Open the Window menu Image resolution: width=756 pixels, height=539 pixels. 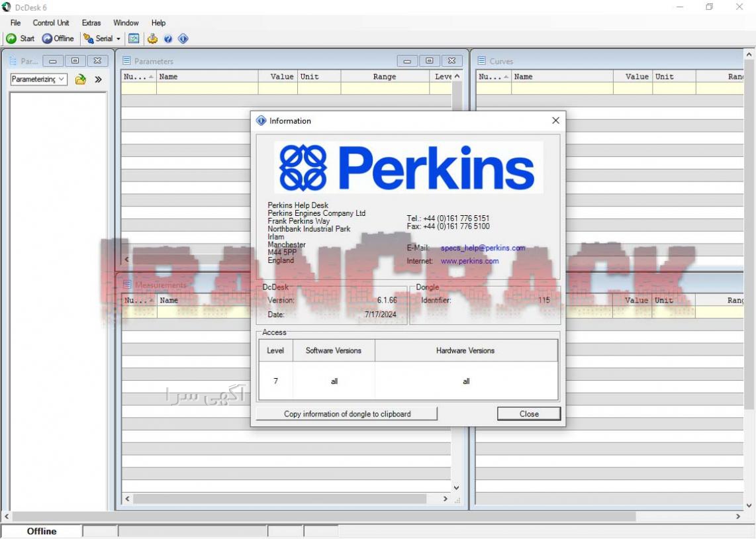pyautogui.click(x=126, y=23)
